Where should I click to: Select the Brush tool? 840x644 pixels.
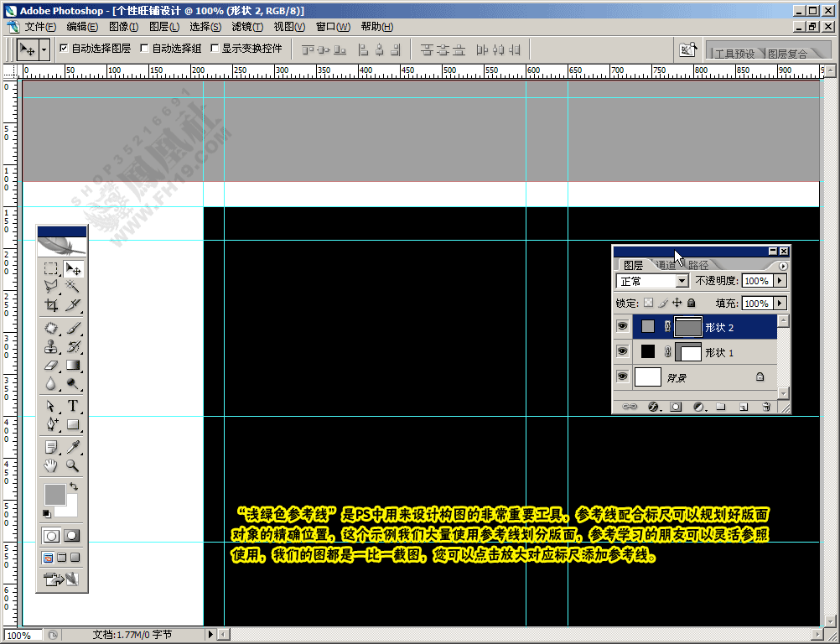[73, 328]
